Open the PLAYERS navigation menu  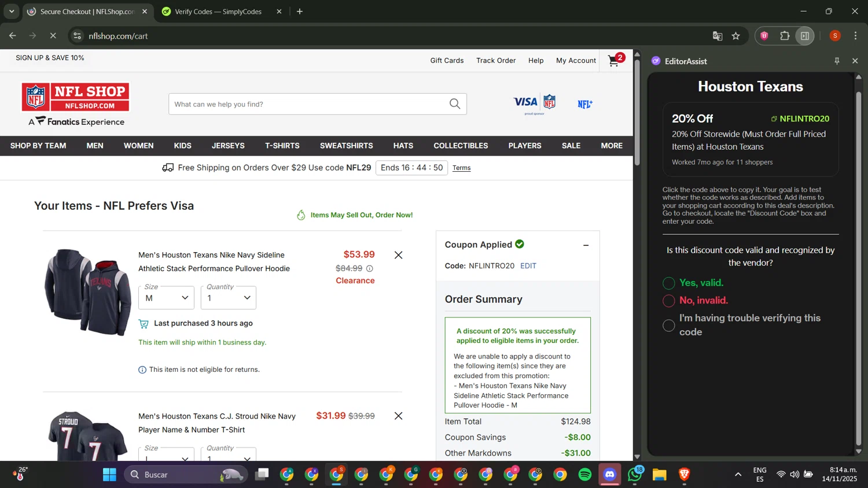pos(525,146)
